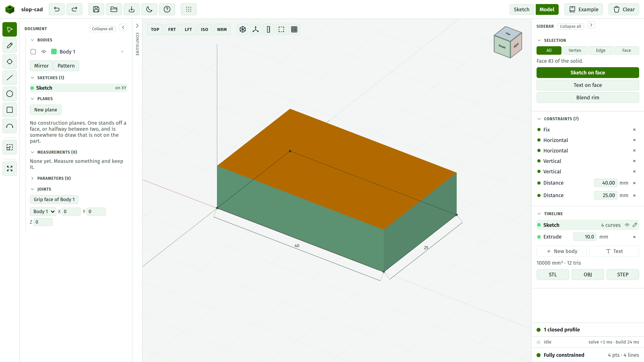Save the document with the floppy icon
The width and height of the screenshot is (644, 362).
point(96,9)
